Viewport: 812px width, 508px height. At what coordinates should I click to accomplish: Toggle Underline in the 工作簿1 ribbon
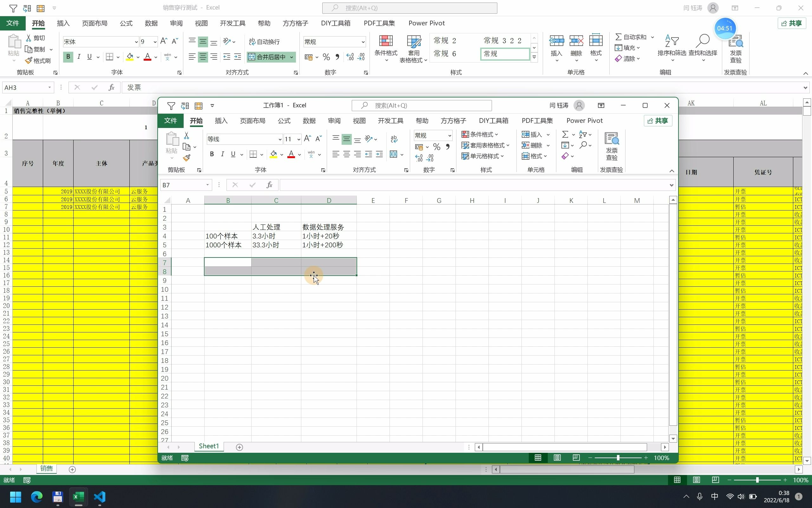click(x=233, y=154)
